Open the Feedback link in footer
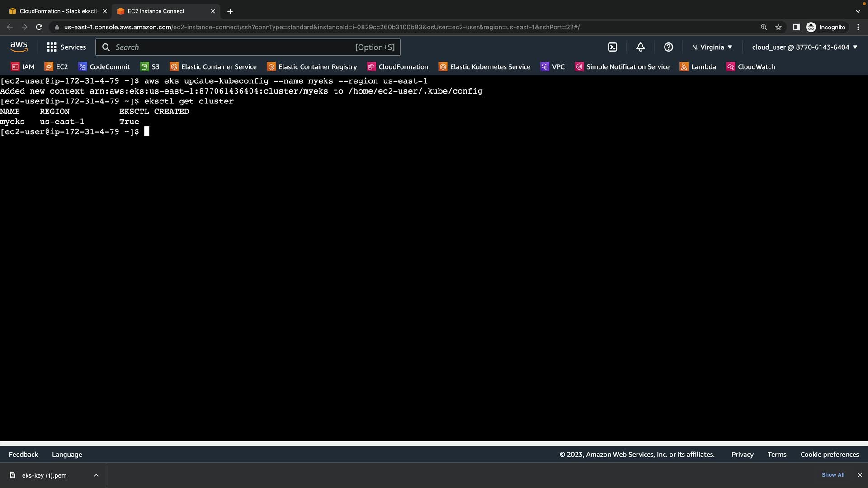Image resolution: width=868 pixels, height=488 pixels. [x=24, y=455]
